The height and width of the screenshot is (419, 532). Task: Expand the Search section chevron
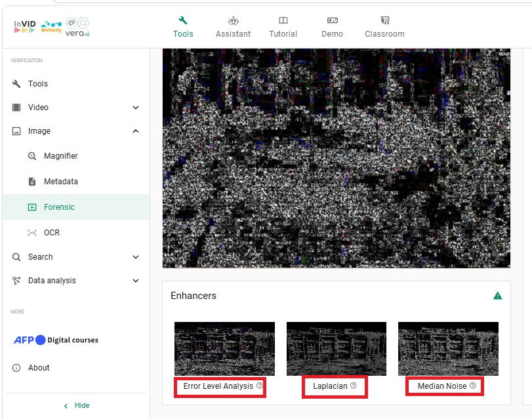point(136,257)
